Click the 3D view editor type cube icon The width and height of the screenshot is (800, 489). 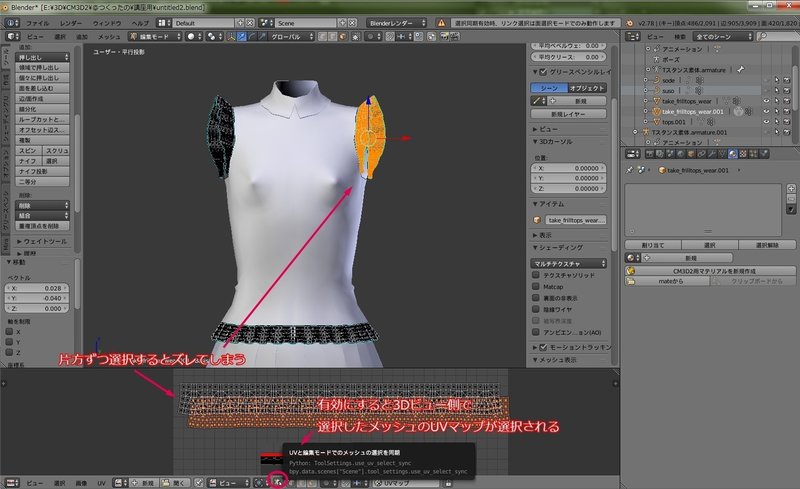12,37
